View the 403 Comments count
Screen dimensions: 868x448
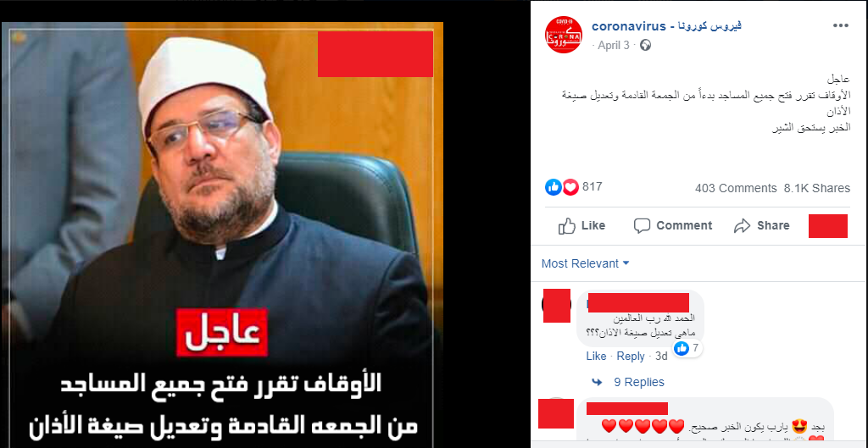736,189
